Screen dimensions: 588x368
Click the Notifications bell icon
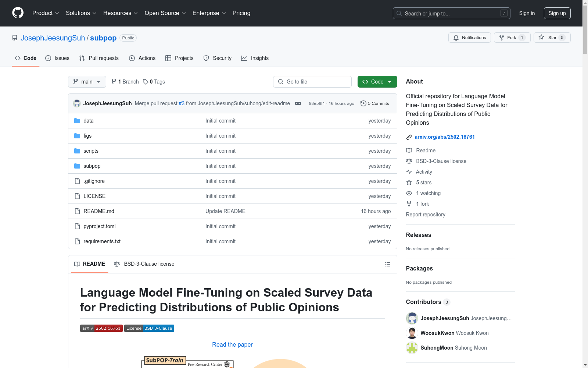(x=456, y=38)
